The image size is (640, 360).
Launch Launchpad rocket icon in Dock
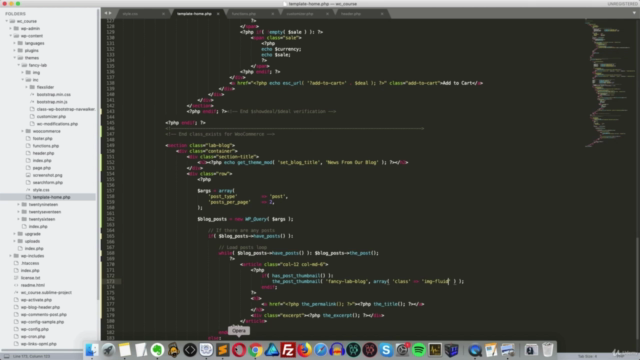tap(108, 350)
